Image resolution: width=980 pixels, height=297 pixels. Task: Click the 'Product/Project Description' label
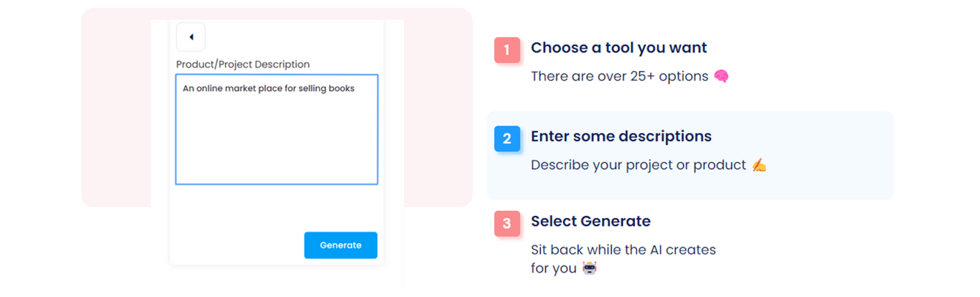[x=242, y=65]
